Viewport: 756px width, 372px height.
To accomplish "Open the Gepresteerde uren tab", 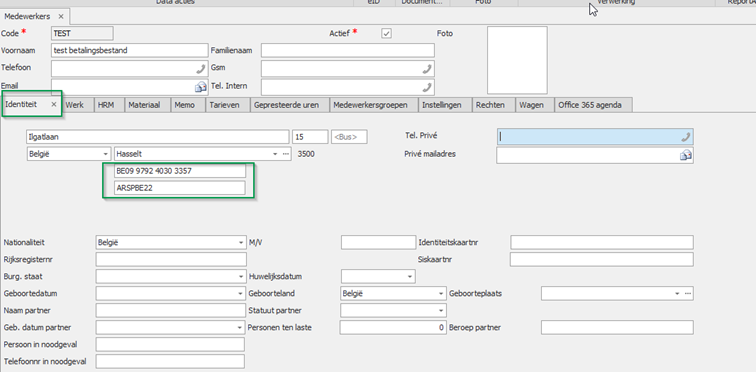I will pos(290,105).
